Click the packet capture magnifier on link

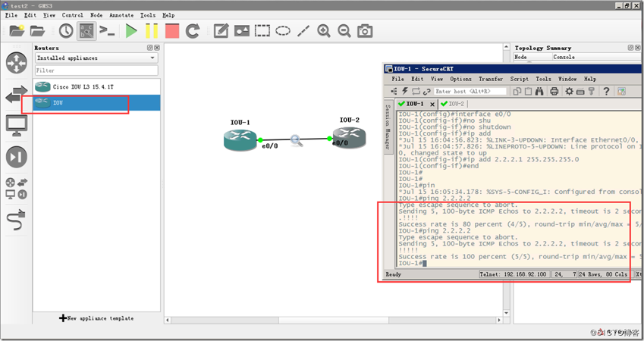point(296,140)
